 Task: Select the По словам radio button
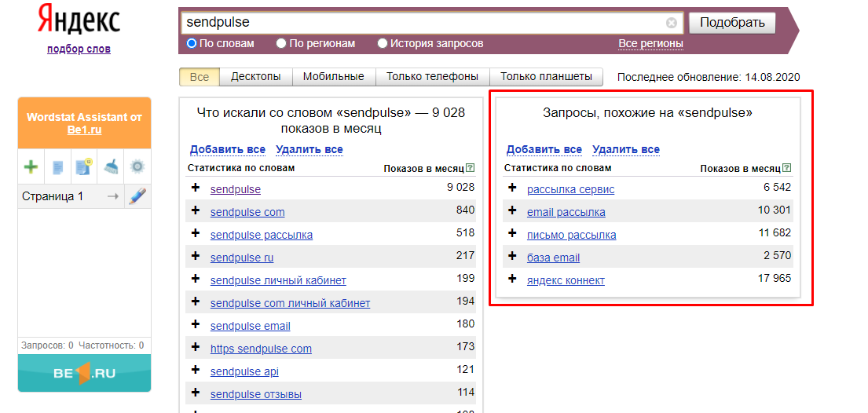[x=192, y=43]
